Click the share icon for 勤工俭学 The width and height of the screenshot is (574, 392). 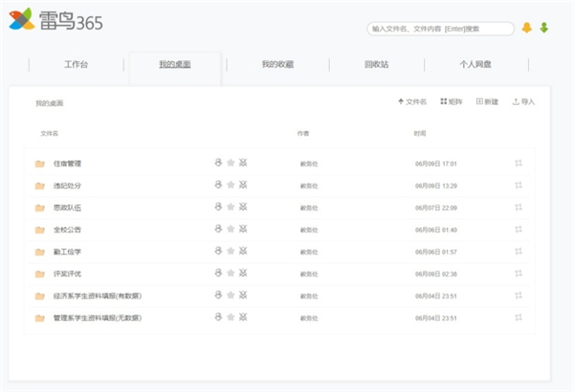pyautogui.click(x=218, y=250)
